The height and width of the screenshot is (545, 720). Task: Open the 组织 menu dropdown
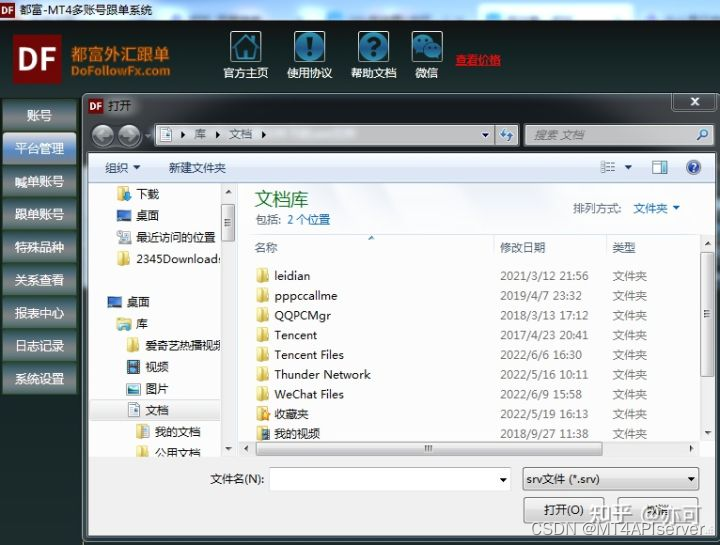click(122, 168)
